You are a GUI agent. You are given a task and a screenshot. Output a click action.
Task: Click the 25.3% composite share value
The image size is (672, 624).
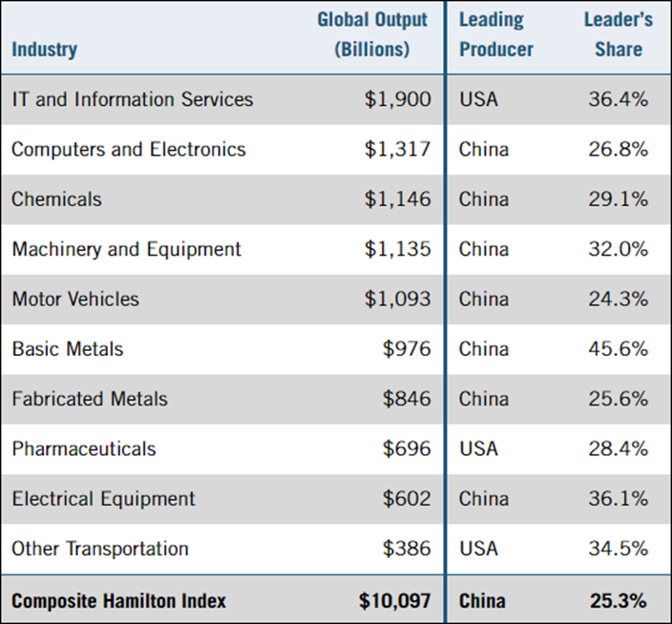pos(618,601)
